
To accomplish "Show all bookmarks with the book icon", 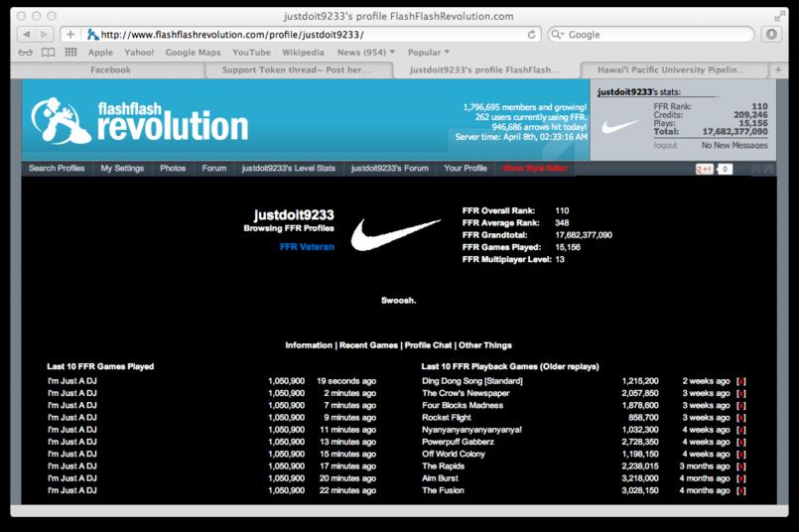I will point(48,52).
